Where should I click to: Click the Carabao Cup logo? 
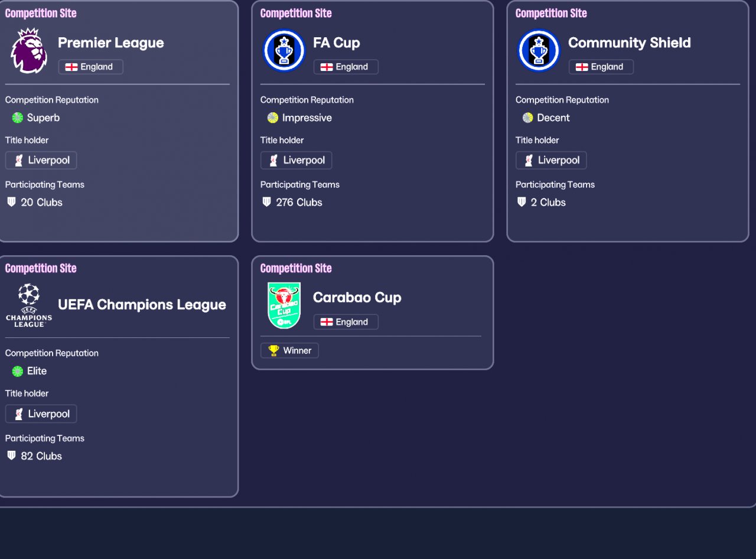(x=284, y=305)
